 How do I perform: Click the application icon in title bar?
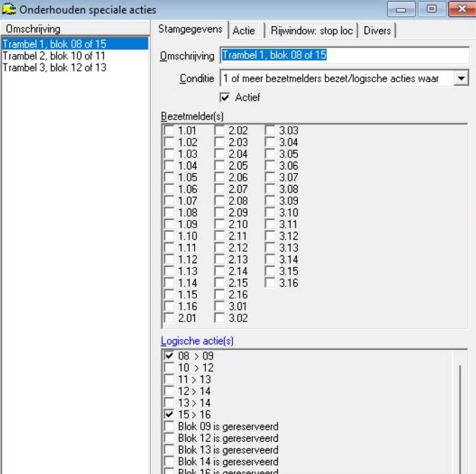coord(9,10)
